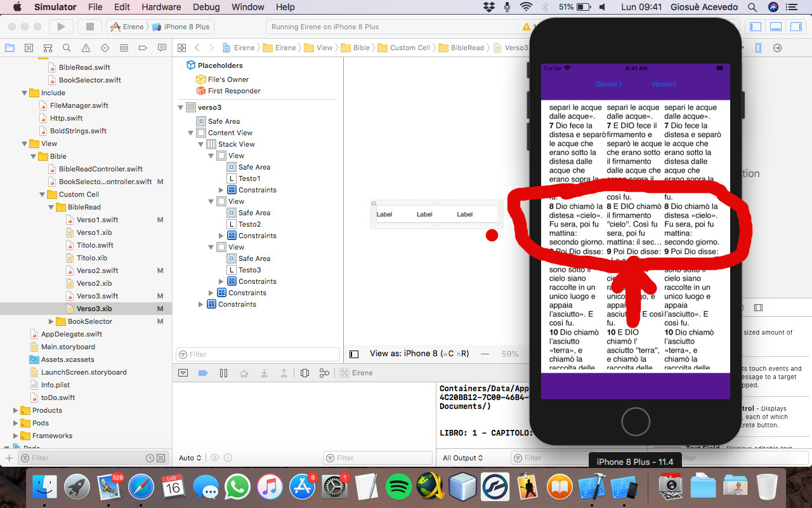
Task: Open the Report navigator
Action: [x=162, y=48]
